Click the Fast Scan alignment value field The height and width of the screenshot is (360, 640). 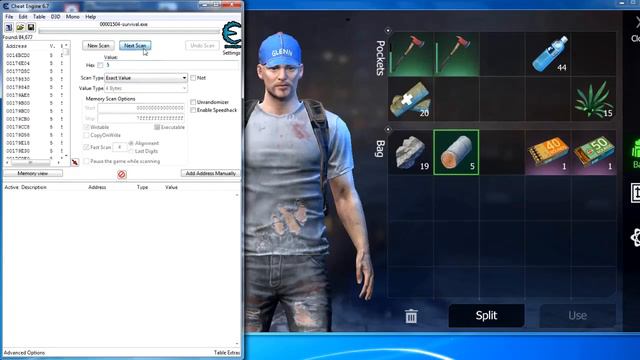tap(120, 147)
